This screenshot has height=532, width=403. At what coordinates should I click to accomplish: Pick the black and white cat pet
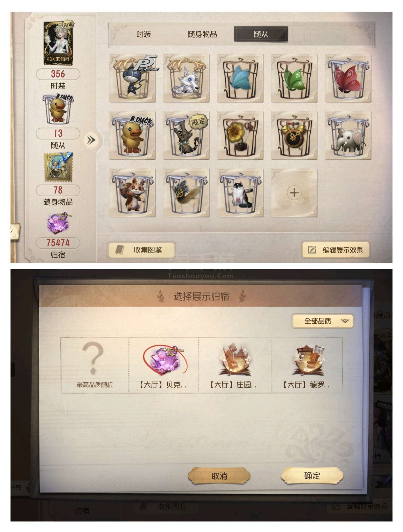[240, 193]
